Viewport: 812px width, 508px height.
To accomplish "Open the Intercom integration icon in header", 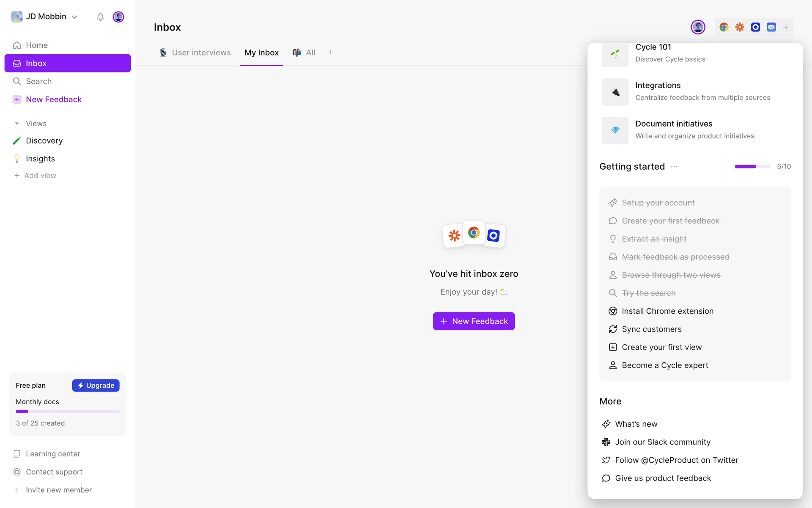I will click(x=755, y=27).
